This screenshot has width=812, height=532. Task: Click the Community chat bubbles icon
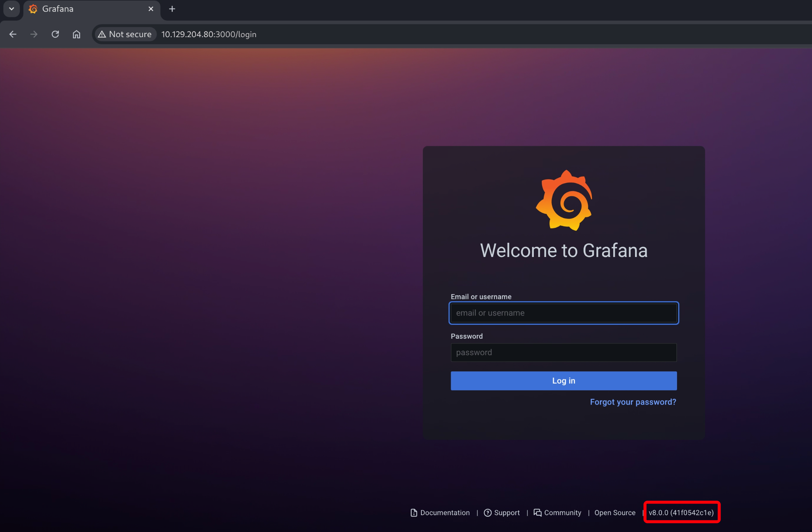pyautogui.click(x=537, y=513)
